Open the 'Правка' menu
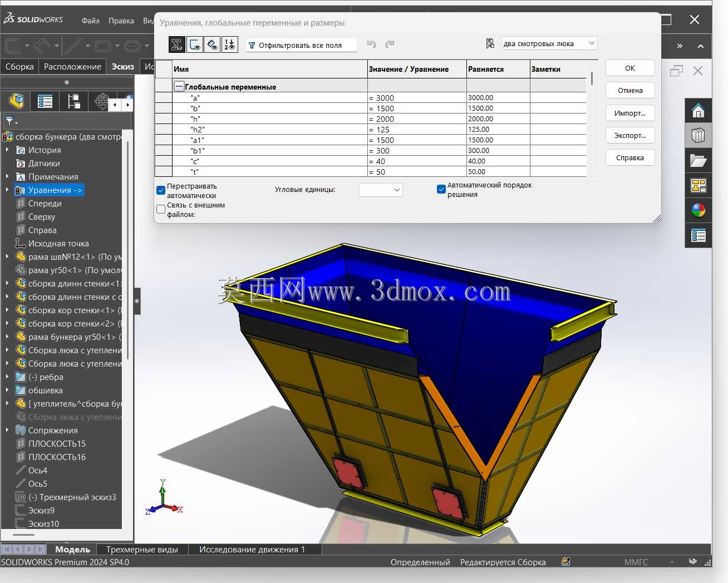728x583 pixels. click(121, 21)
